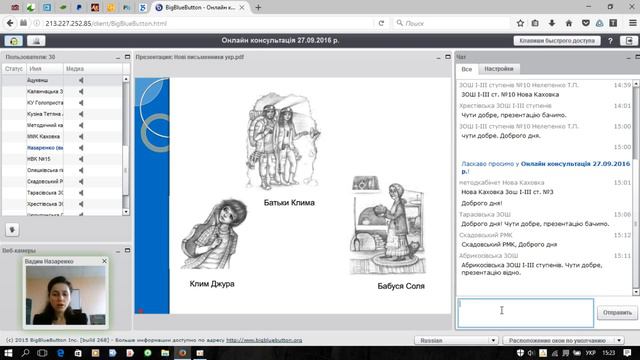Screen dimensions: 640x360
Task: Sort users by 'Статус' column header
Action: 14,69
